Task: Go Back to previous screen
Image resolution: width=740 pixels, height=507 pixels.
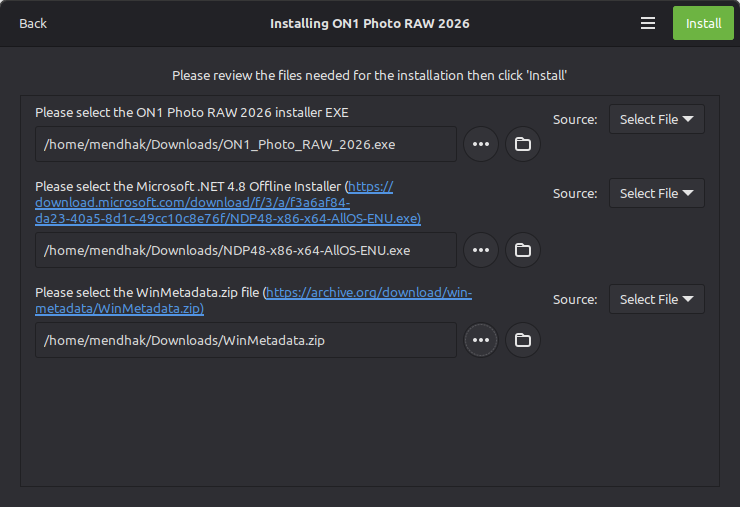Action: (x=33, y=23)
